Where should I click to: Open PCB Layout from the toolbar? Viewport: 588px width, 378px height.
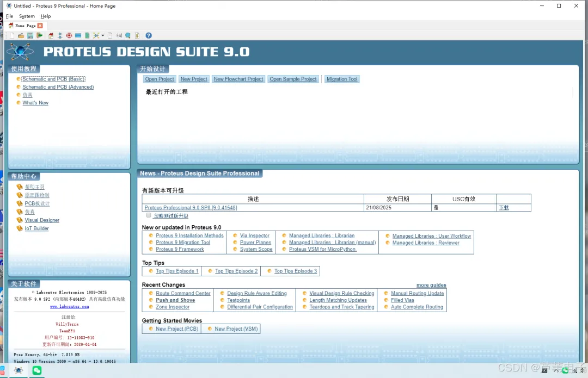click(x=69, y=35)
